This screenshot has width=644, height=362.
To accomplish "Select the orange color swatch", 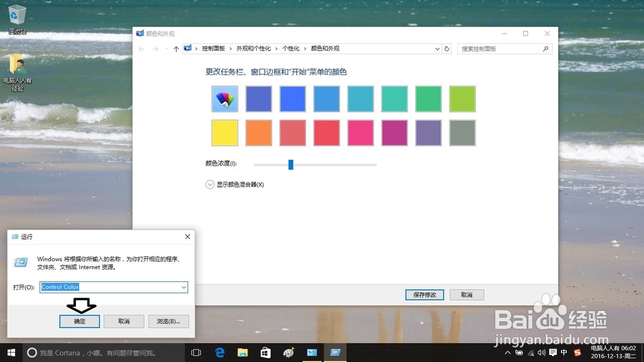I will pyautogui.click(x=259, y=133).
